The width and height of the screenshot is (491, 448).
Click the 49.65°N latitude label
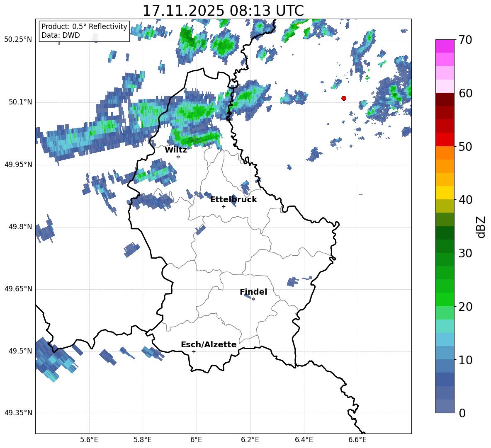[18, 288]
